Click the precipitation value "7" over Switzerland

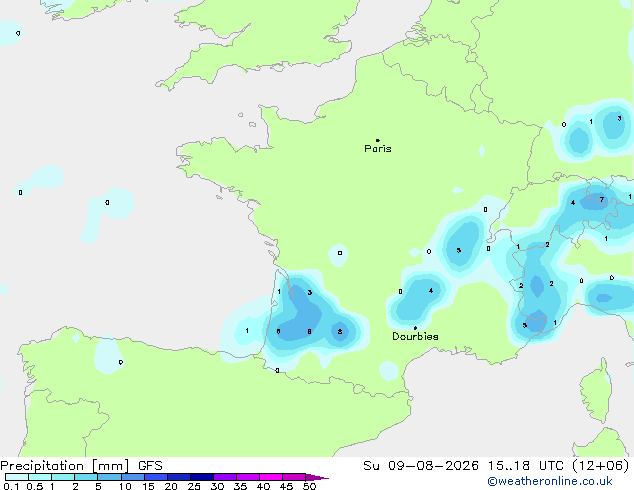pyautogui.click(x=602, y=199)
